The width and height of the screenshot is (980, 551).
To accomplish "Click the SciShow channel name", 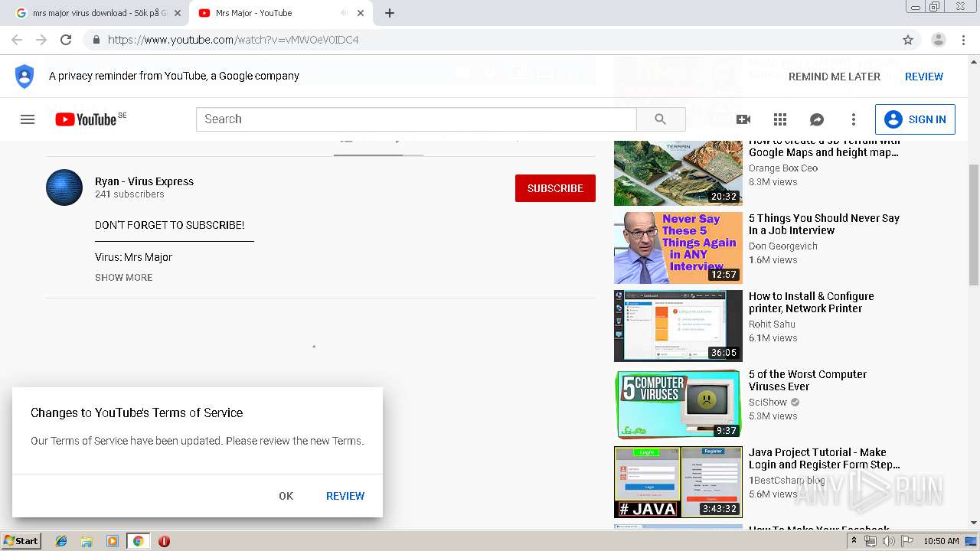I will click(x=768, y=403).
